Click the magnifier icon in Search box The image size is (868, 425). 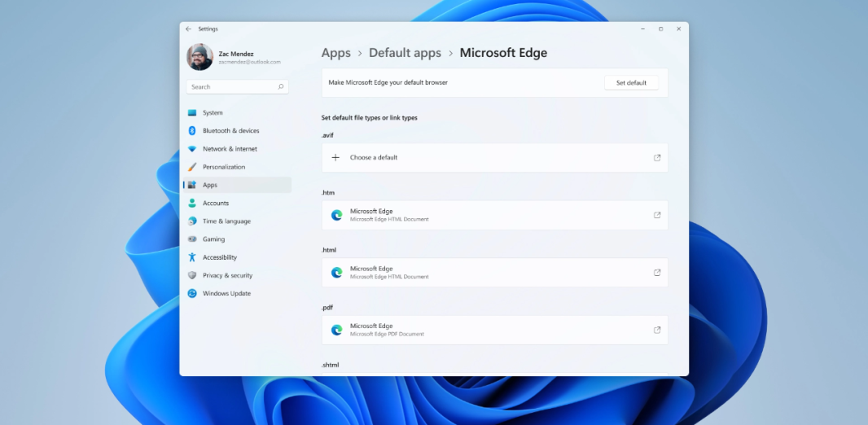[281, 87]
